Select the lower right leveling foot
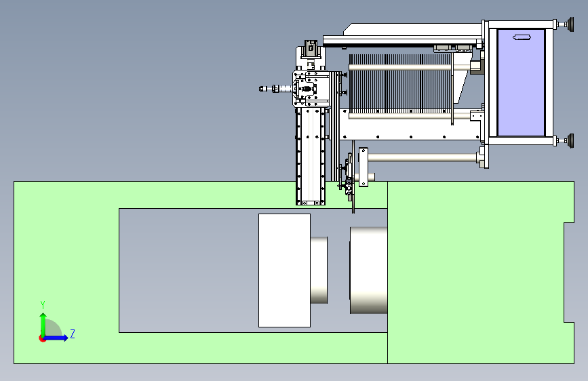This screenshot has height=381, width=588. tap(566, 140)
